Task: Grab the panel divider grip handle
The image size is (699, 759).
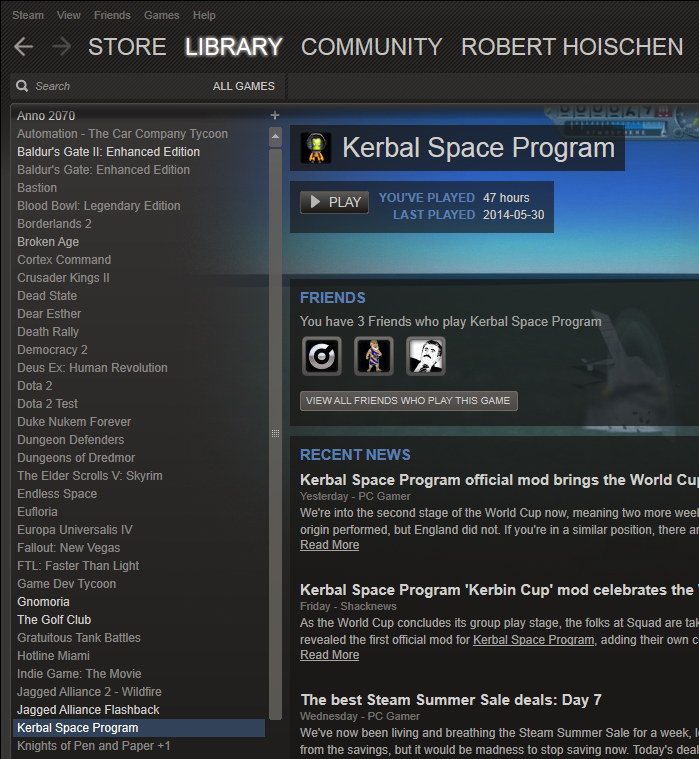Action: 275,433
